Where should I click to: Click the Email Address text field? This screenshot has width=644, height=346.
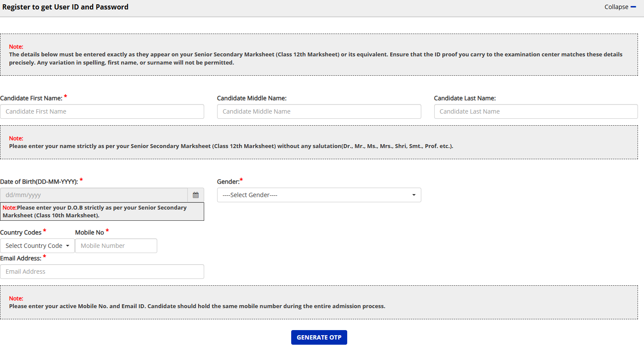102,272
